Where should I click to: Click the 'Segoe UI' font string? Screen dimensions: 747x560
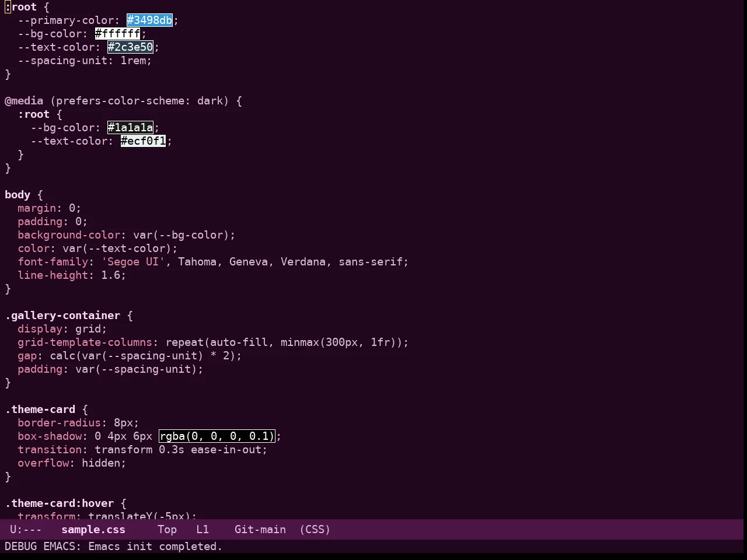pyautogui.click(x=134, y=262)
